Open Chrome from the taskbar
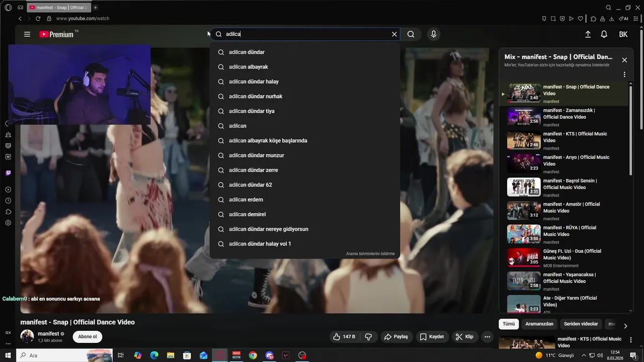 [253, 355]
